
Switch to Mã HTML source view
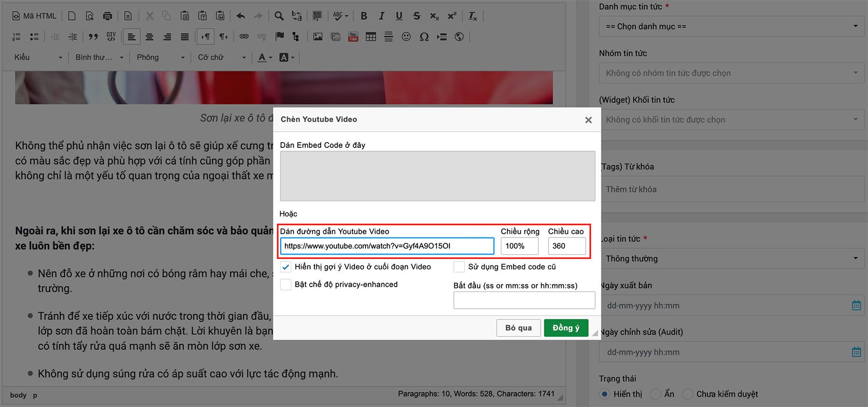[34, 16]
